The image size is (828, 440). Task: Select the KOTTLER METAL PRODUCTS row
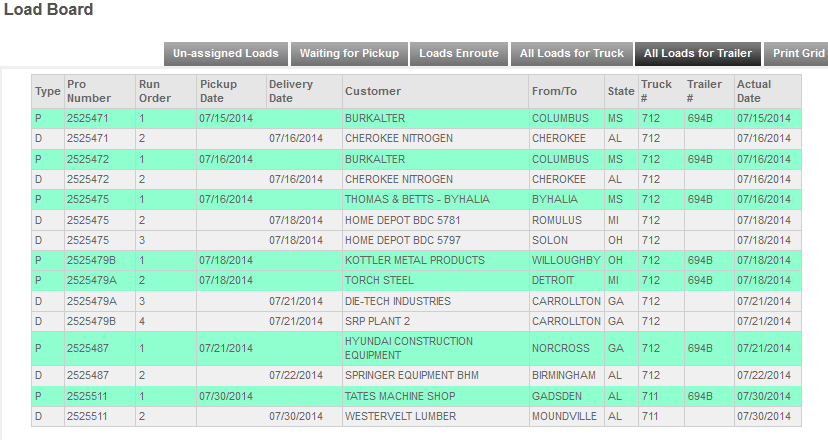(416, 260)
